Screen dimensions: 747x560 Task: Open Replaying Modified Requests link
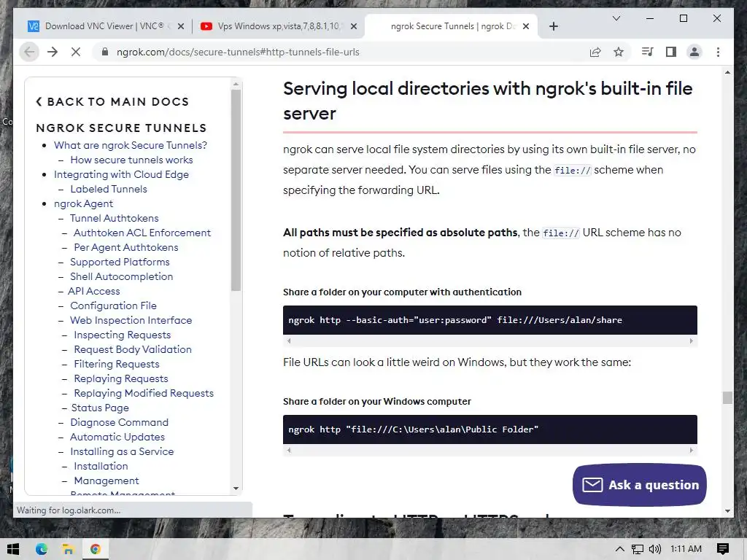click(144, 393)
